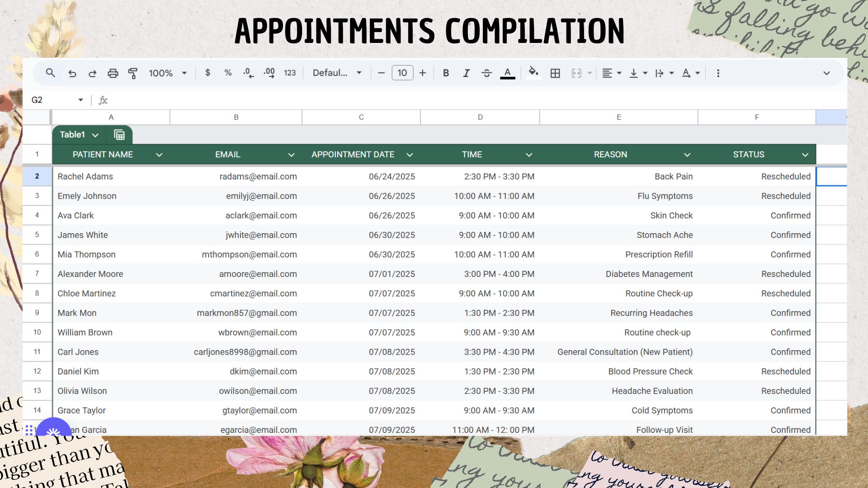868x488 pixels.
Task: Activate the paint format tool
Action: click(133, 73)
